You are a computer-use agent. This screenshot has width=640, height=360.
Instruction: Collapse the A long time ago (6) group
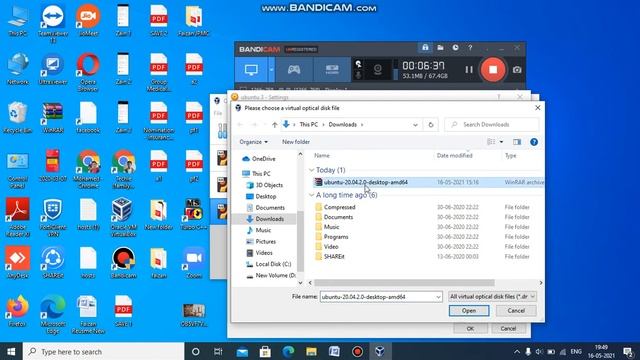tap(311, 195)
